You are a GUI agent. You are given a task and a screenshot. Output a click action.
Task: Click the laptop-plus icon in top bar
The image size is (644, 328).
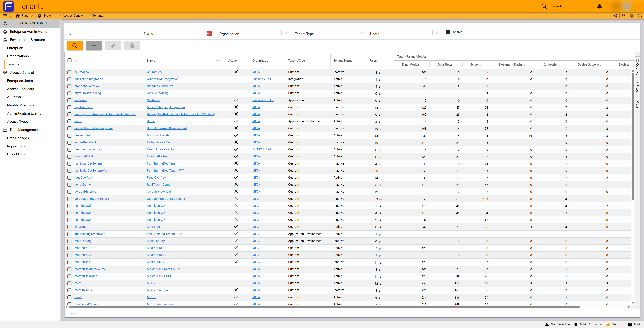point(624,15)
